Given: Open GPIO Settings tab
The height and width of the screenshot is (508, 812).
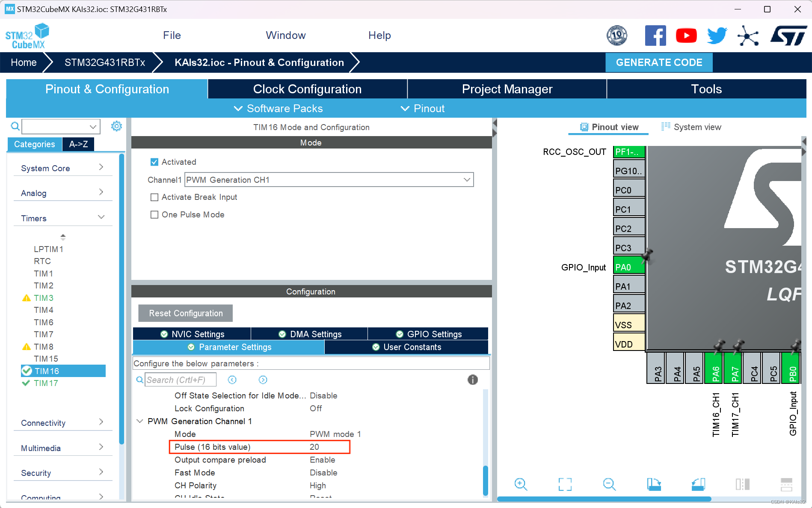Looking at the screenshot, I should (428, 334).
